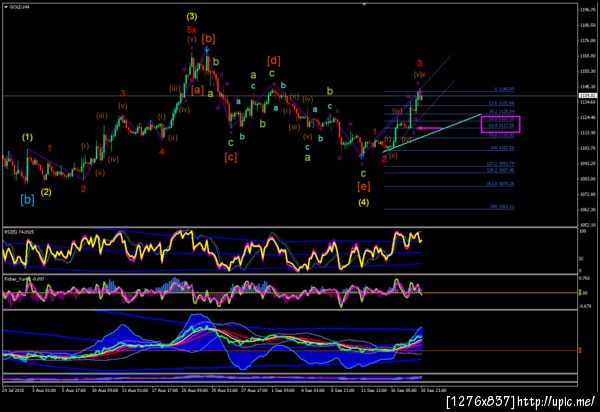Select the blue [b] wave label

click(x=27, y=199)
